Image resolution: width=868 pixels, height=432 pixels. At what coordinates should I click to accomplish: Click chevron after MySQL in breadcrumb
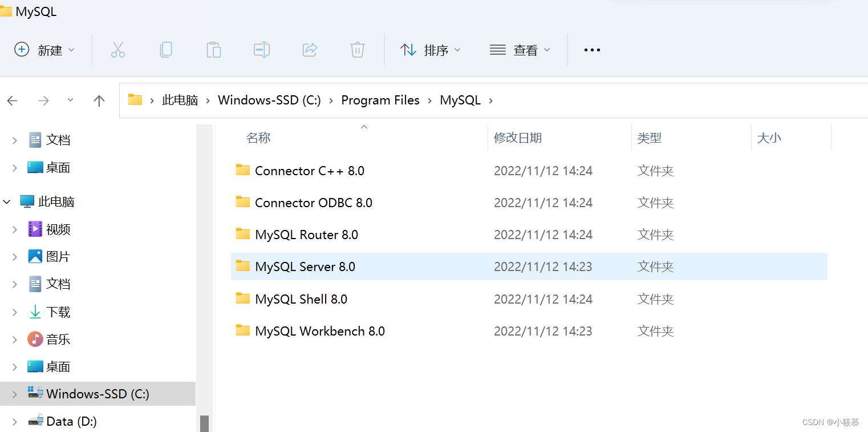490,100
